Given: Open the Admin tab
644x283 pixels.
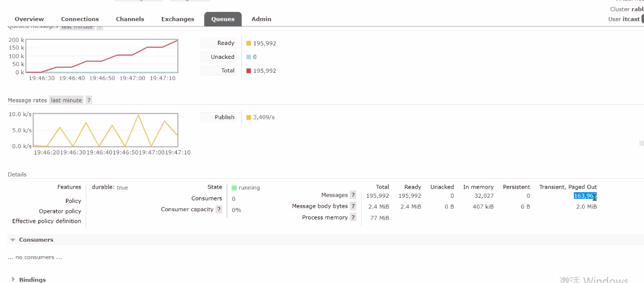Looking at the screenshot, I should [x=261, y=19].
